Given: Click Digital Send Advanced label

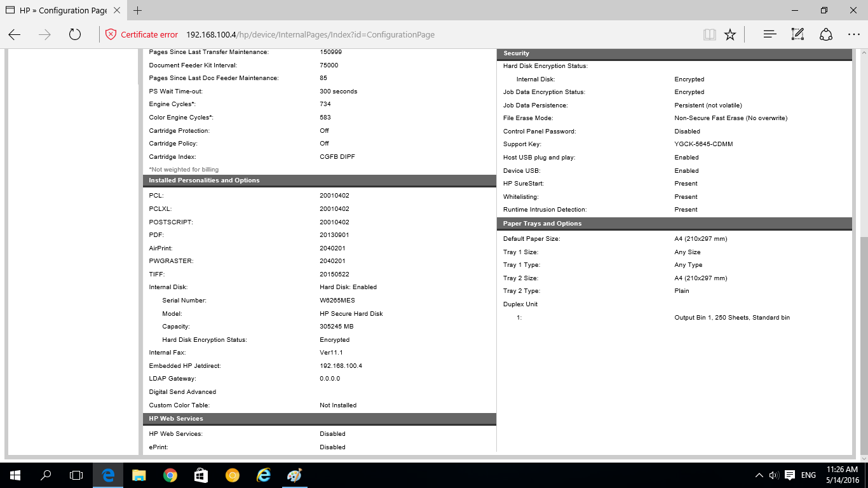Looking at the screenshot, I should pyautogui.click(x=182, y=392).
